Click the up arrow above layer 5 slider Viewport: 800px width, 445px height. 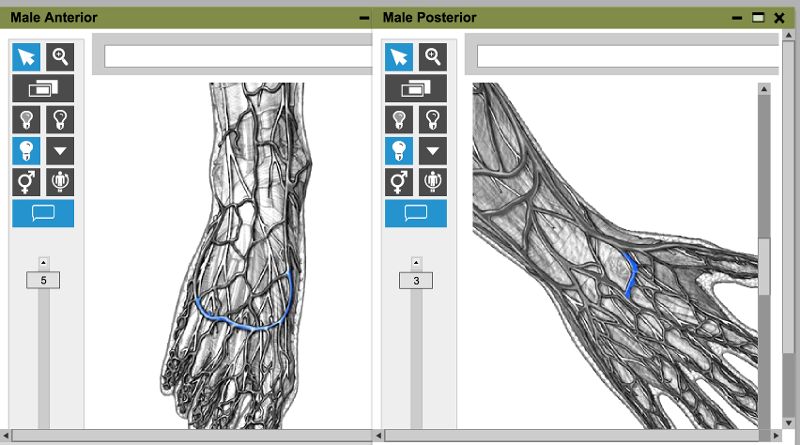(43, 263)
